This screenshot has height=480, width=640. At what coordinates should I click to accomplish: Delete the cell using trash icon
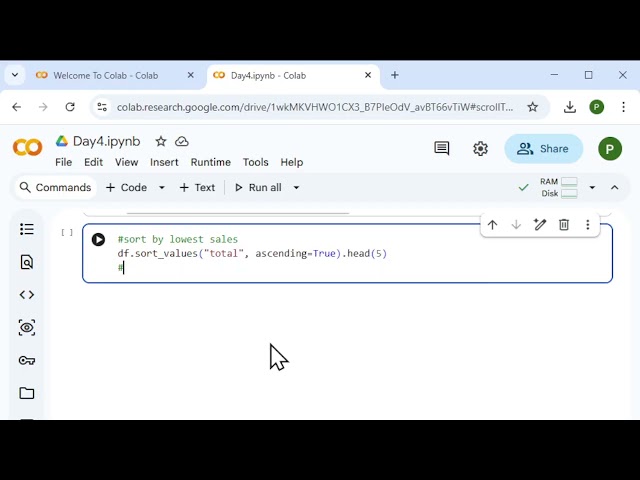pos(564,224)
